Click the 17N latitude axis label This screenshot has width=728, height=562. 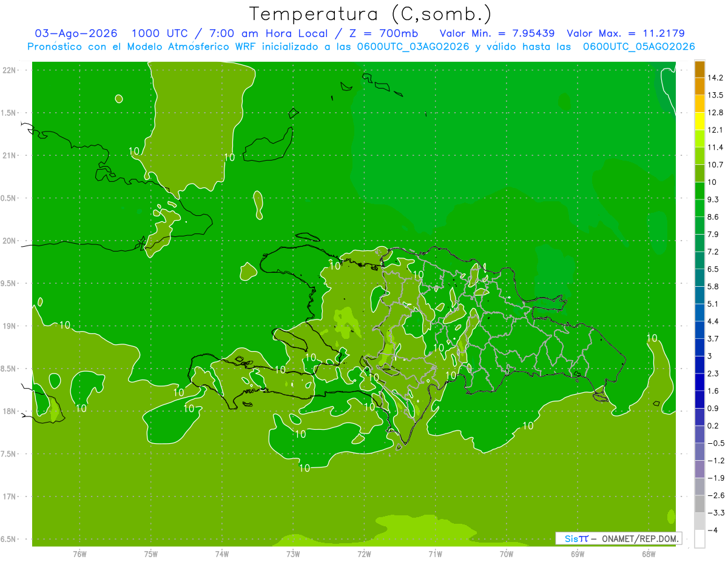coord(10,497)
